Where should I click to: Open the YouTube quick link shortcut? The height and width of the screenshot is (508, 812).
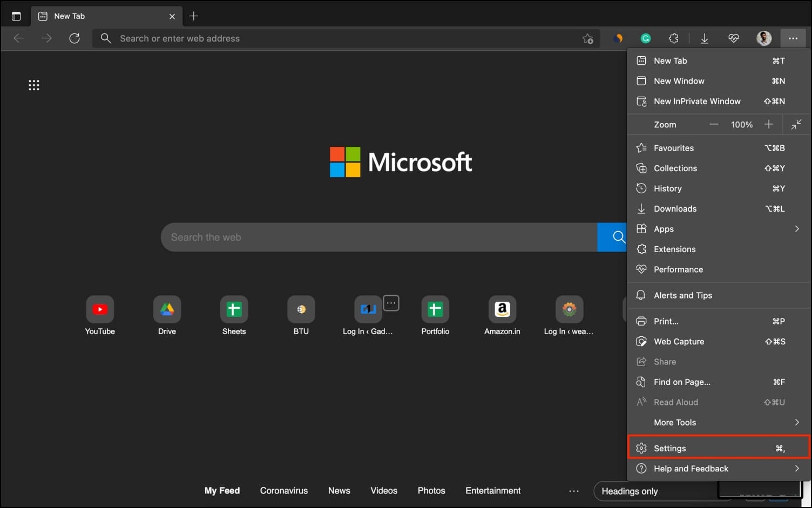pos(100,309)
